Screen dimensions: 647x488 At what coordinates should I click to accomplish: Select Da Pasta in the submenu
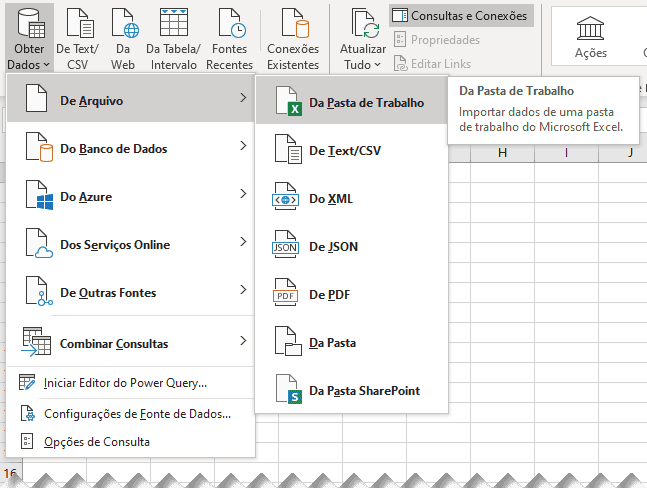[352, 342]
